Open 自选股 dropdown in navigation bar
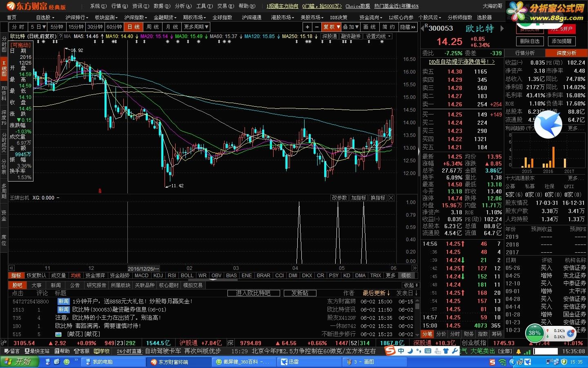Viewport: 588px width, 368px height. click(45, 18)
